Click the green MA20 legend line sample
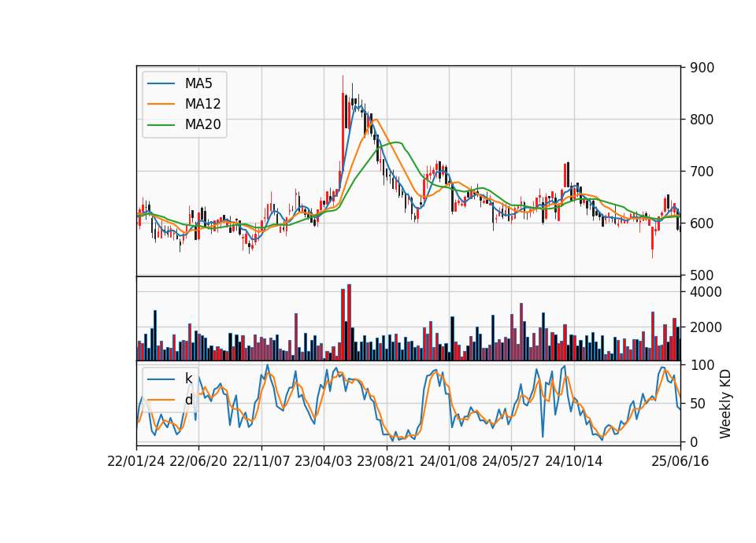Screen dimensions: 756x543 [x=161, y=125]
